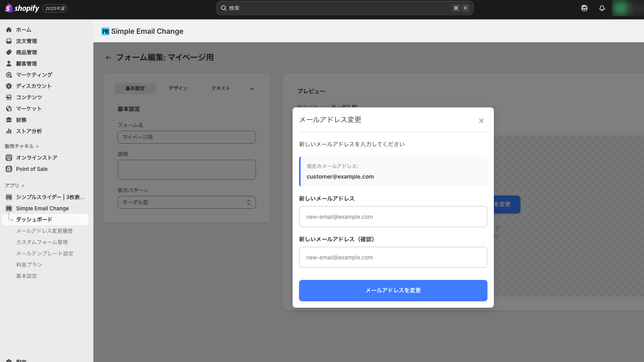Click the メールアドレスを変更 button

click(x=392, y=290)
